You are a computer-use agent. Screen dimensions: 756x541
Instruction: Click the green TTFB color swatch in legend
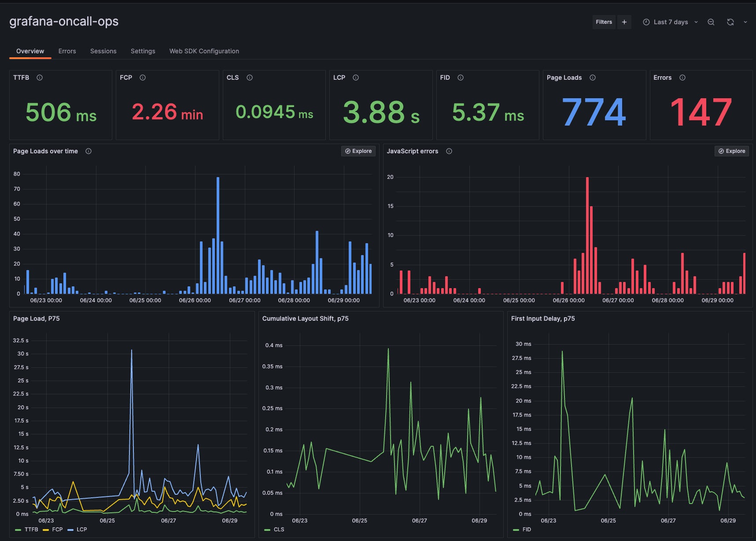(x=18, y=530)
